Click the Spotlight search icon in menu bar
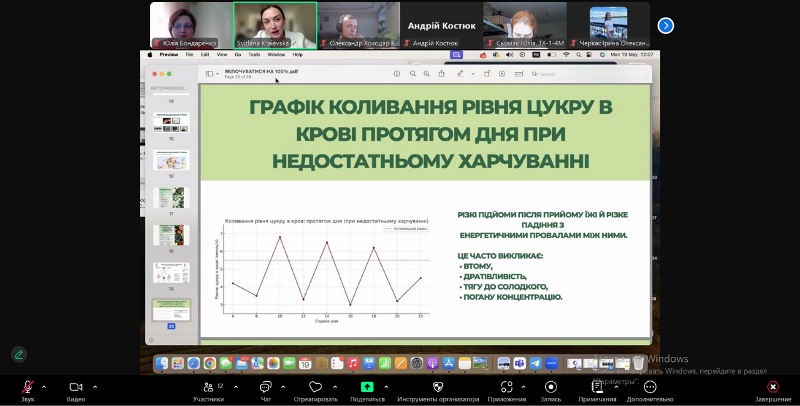 click(579, 55)
